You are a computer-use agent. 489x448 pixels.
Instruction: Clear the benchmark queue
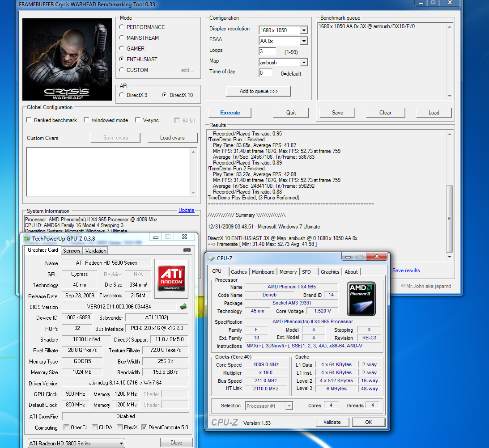tap(386, 113)
